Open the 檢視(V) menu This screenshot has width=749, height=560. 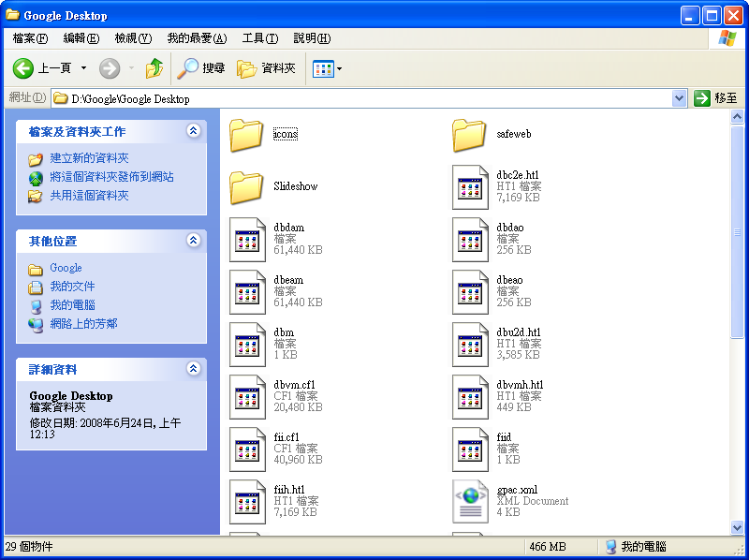click(x=133, y=38)
